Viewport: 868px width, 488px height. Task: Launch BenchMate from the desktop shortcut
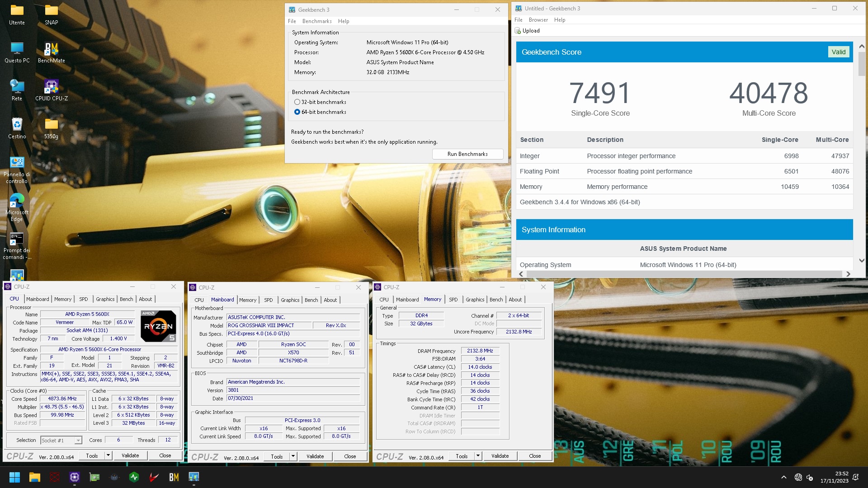click(51, 52)
